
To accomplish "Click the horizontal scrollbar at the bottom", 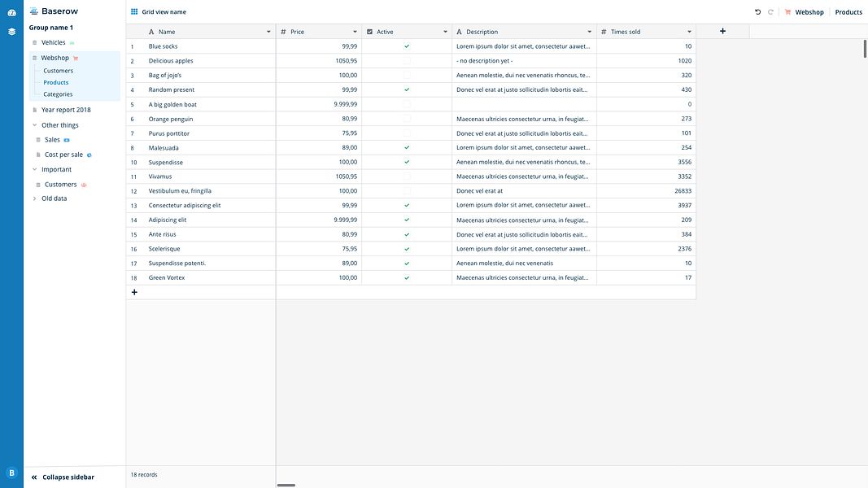I will [x=286, y=484].
